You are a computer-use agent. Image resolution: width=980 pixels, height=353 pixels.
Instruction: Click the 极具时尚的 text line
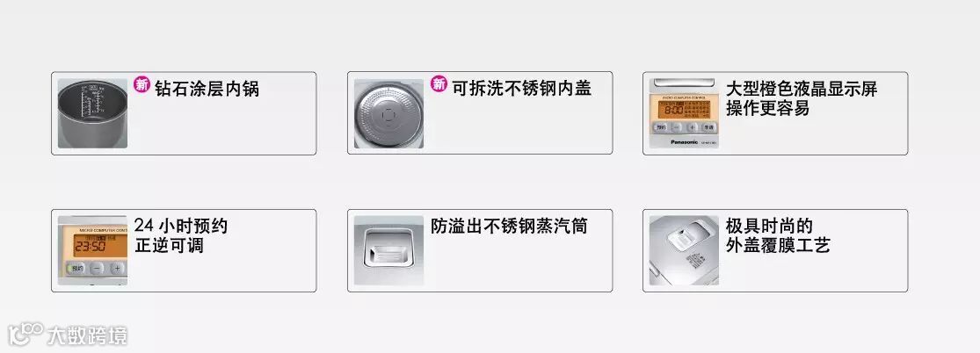[x=769, y=226]
